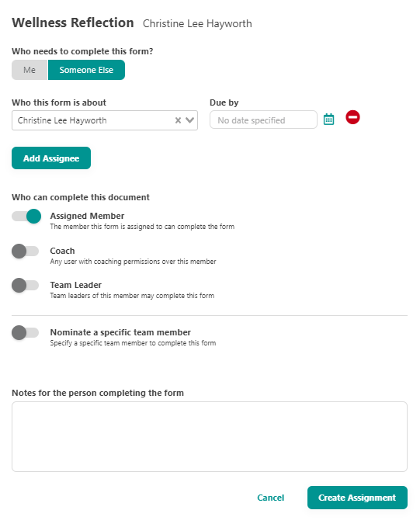Enable the Coach toggle
The height and width of the screenshot is (524, 420).
tap(26, 251)
